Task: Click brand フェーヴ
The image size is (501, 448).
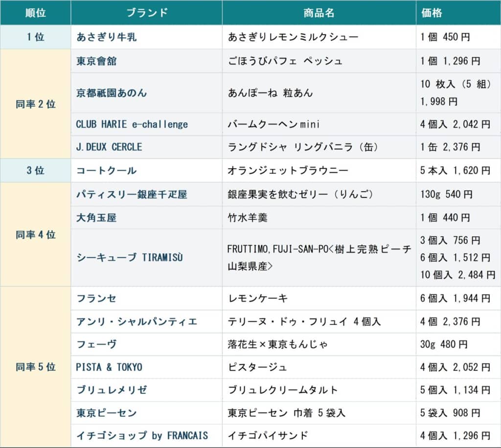Action: [x=96, y=344]
